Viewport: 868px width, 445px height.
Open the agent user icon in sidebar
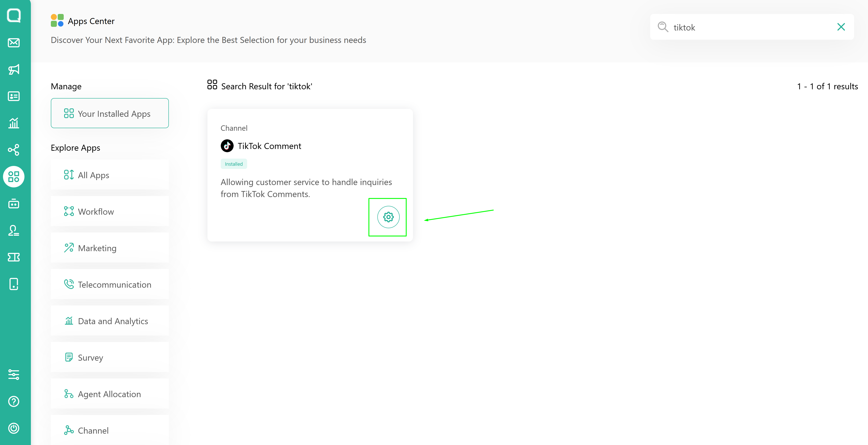click(14, 231)
